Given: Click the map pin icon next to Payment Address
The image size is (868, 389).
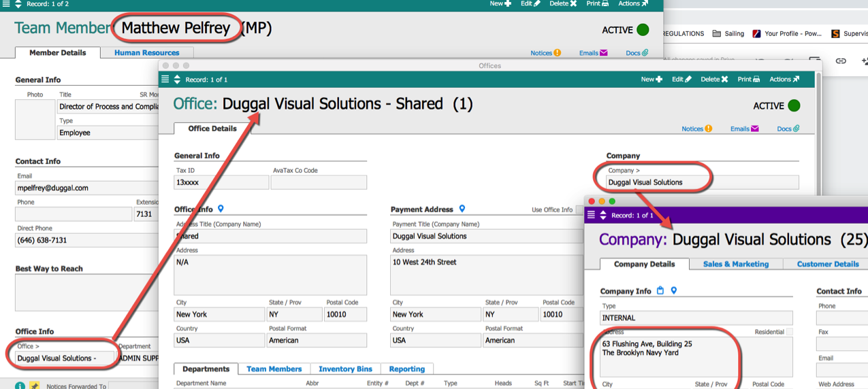Looking at the screenshot, I should click(x=462, y=209).
